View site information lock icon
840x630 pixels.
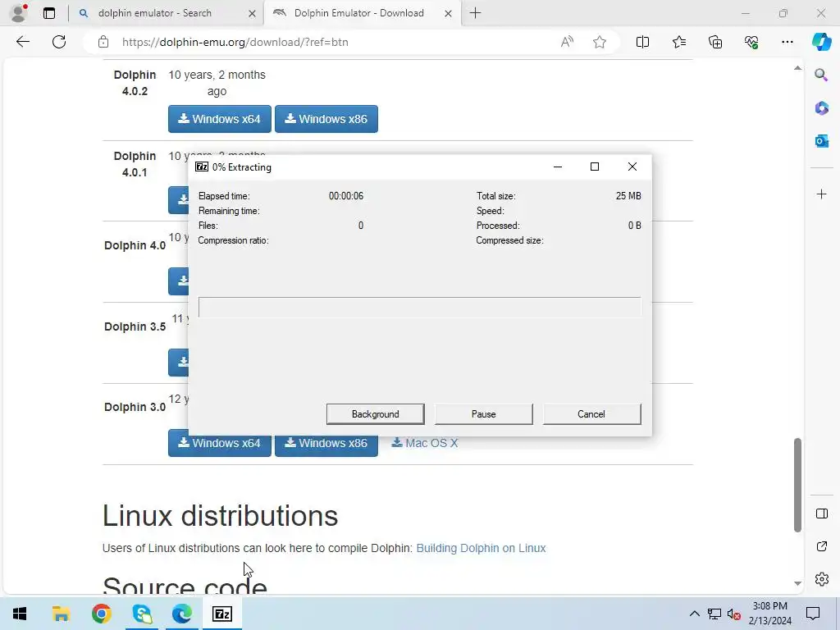click(103, 42)
